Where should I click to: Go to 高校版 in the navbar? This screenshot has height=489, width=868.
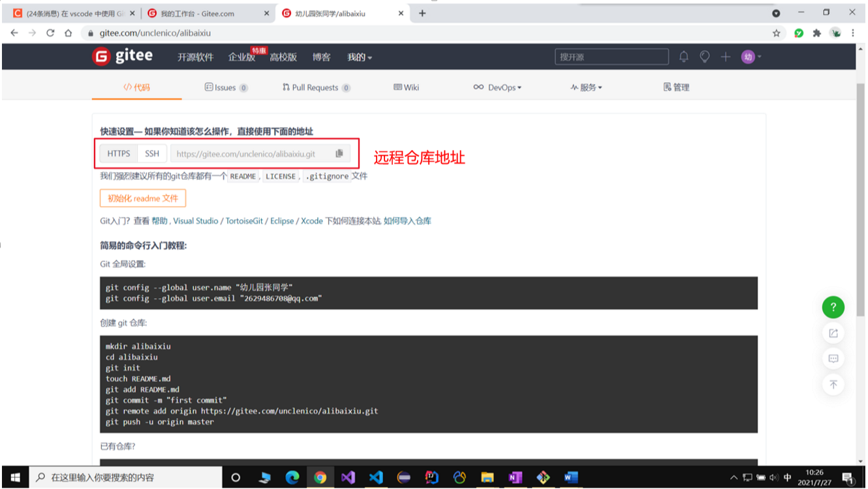(283, 57)
